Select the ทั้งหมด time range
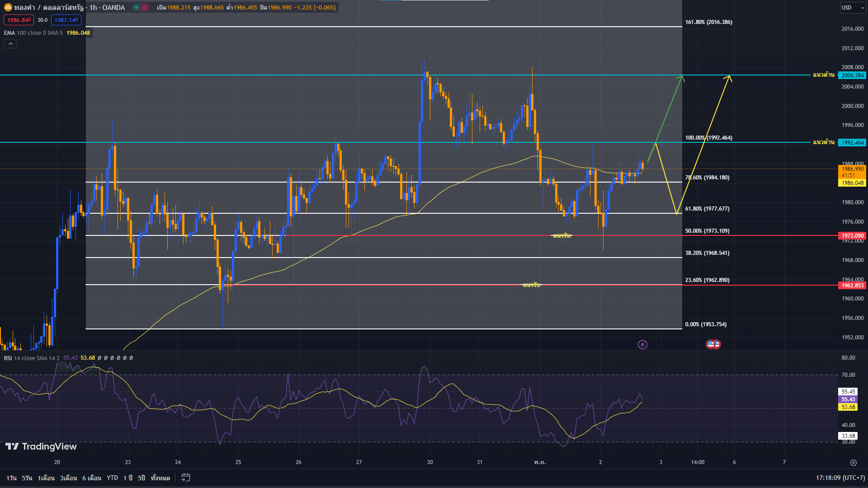This screenshot has height=488, width=868. (x=160, y=478)
